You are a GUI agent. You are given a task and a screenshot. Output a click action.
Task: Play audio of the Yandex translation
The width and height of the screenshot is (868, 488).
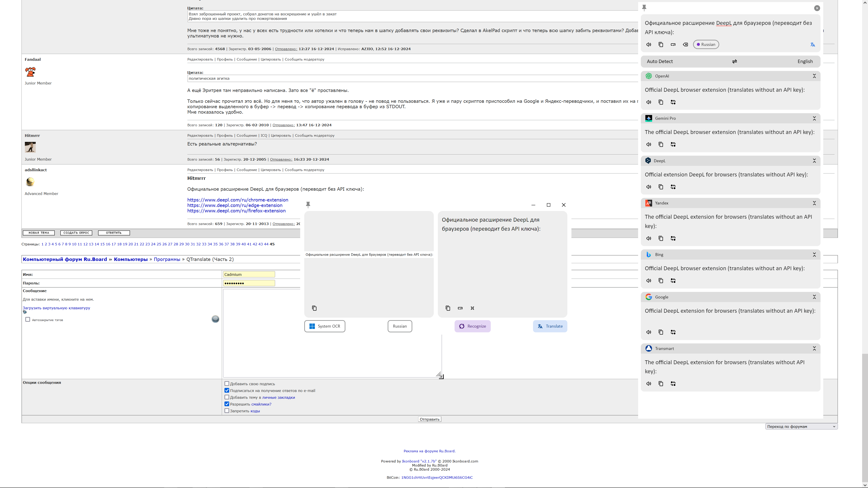click(649, 238)
